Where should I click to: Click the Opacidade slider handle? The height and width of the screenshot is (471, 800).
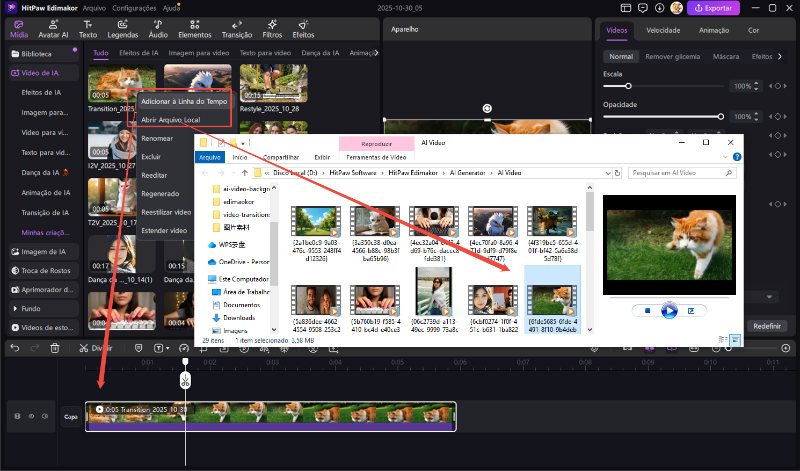click(720, 117)
